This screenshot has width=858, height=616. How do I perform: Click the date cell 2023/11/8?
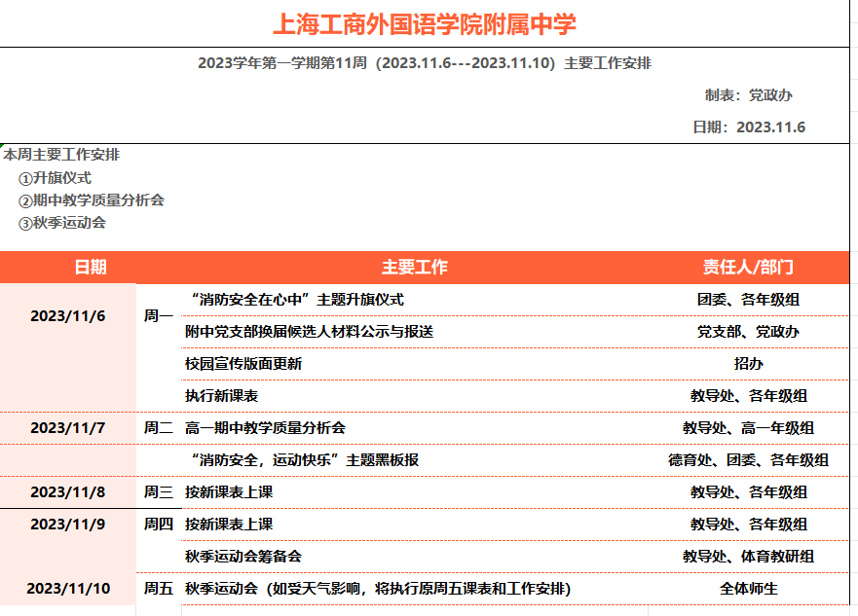click(68, 492)
